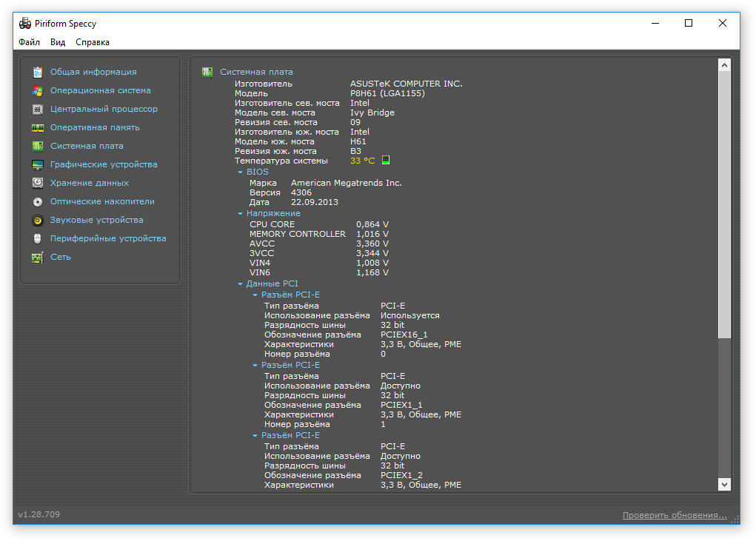Select Системная плата in sidebar
This screenshot has width=756, height=541.
coord(87,146)
